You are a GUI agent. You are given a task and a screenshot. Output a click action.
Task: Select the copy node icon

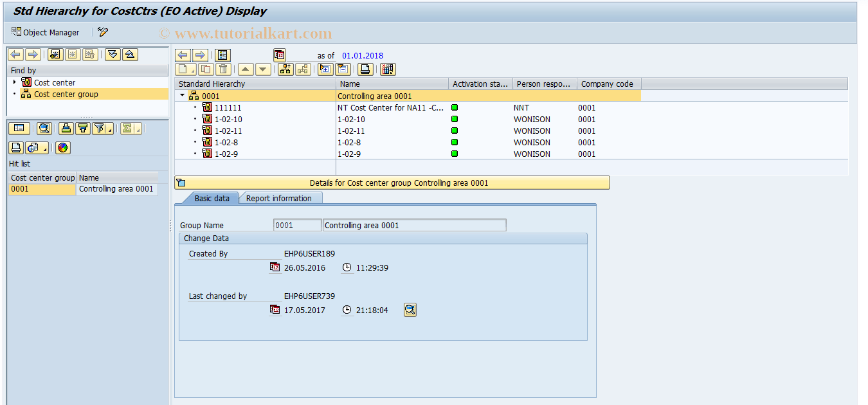coord(205,69)
